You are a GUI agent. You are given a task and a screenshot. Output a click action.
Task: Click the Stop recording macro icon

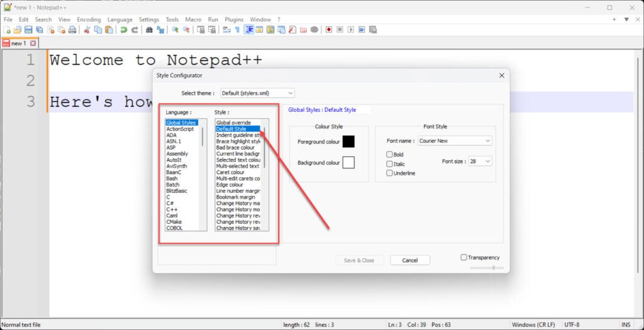tap(340, 30)
